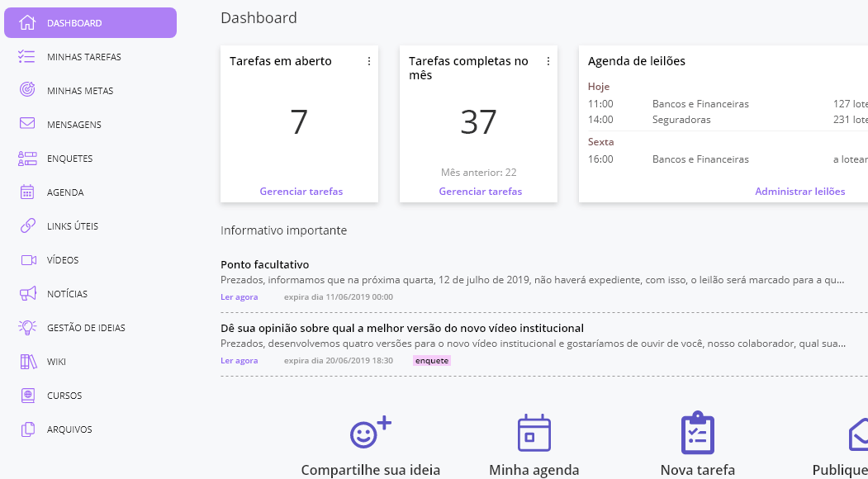Select DASHBOARD in the sidebar
This screenshot has width=868, height=479.
point(90,22)
